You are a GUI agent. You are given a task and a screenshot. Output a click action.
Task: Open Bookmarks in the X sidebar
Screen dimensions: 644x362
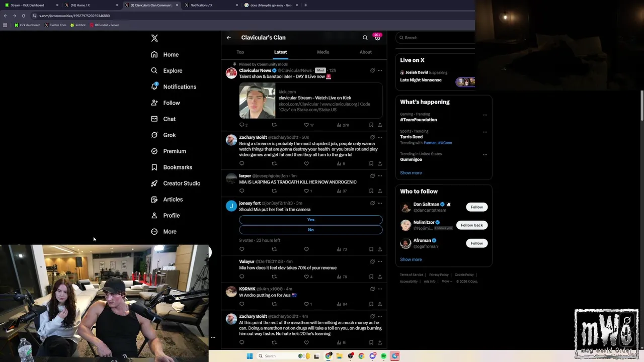pyautogui.click(x=172, y=167)
